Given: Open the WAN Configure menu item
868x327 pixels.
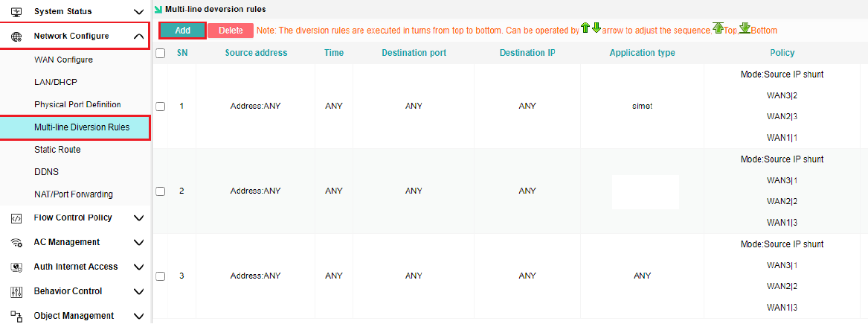Looking at the screenshot, I should (63, 60).
